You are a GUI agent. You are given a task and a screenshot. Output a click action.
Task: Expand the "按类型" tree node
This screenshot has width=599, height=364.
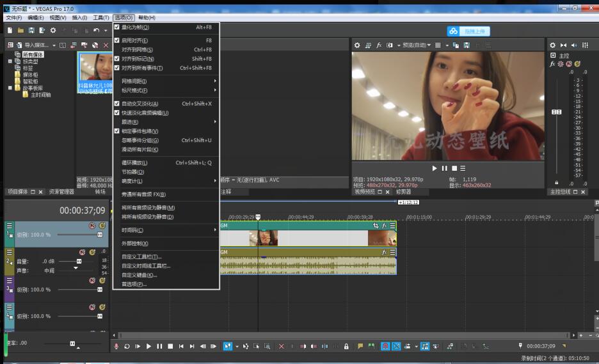click(10, 61)
